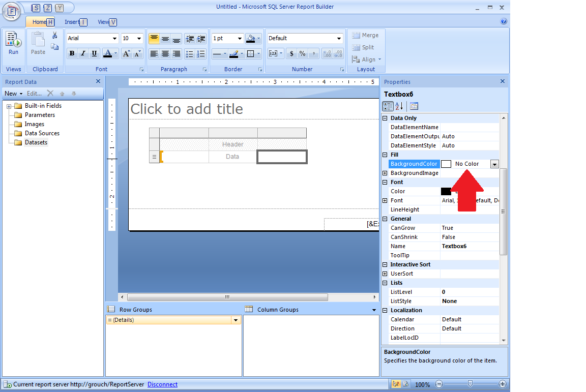The height and width of the screenshot is (392, 586).
Task: Click the Paste clipboard button
Action: (38, 43)
